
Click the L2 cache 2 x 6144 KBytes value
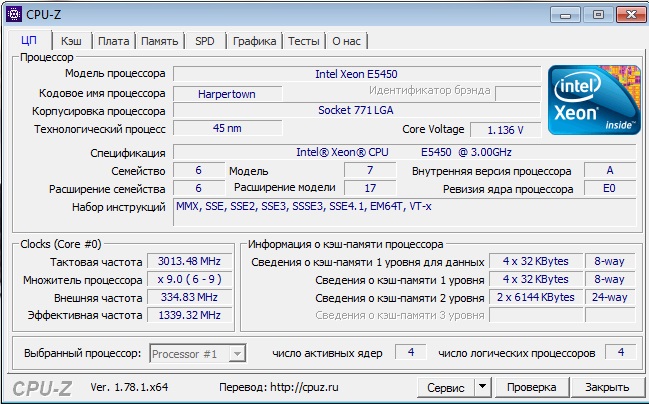coord(536,297)
